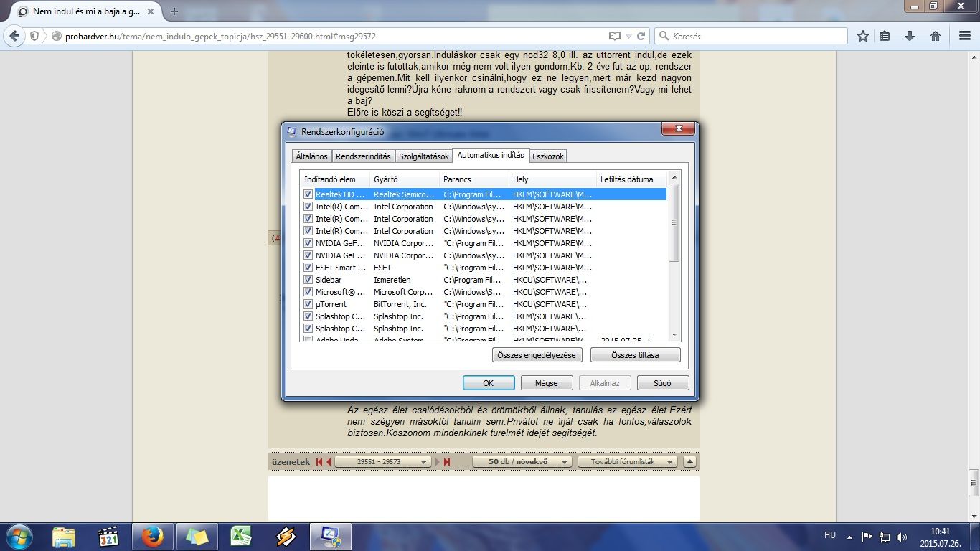Open Windows Explorer from the taskbar
The height and width of the screenshot is (551, 980).
click(x=64, y=537)
